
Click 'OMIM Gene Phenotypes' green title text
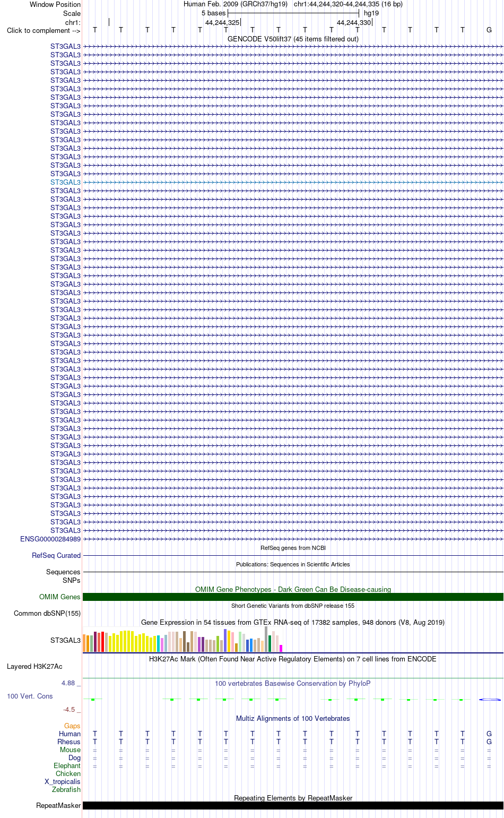click(x=293, y=589)
